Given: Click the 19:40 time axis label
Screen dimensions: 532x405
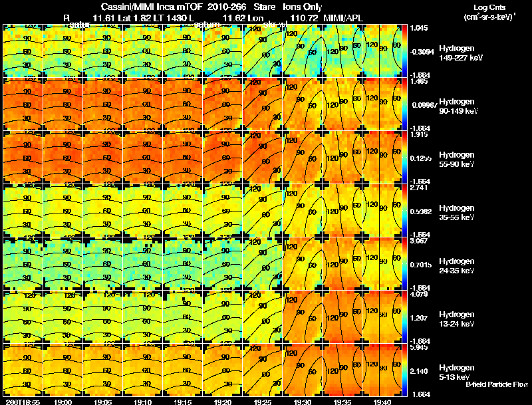Looking at the screenshot, I should [382, 402].
